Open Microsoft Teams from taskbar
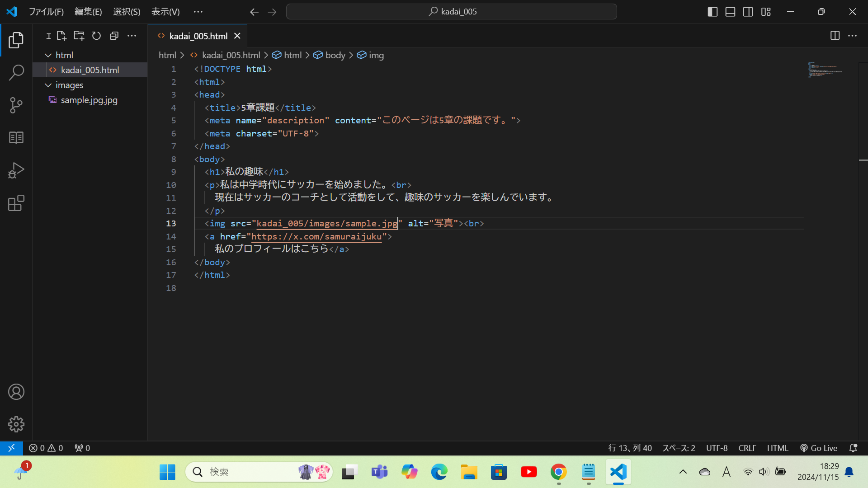The height and width of the screenshot is (488, 868). click(379, 472)
